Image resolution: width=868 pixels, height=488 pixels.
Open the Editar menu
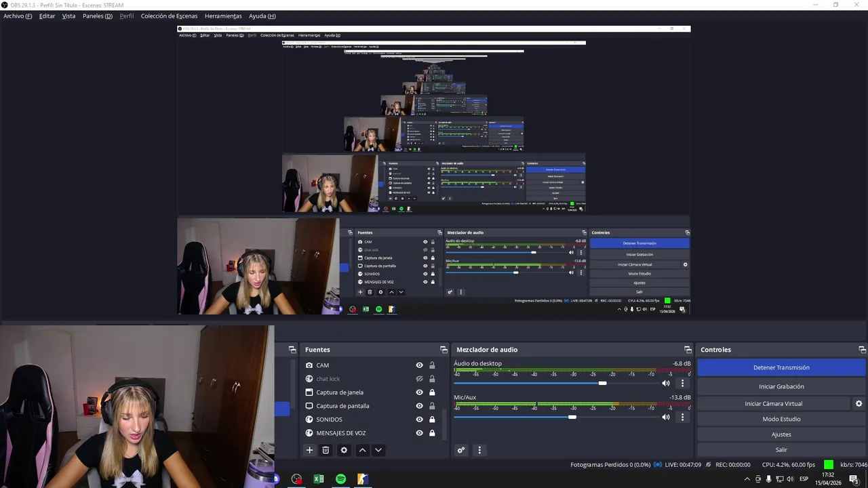[47, 16]
